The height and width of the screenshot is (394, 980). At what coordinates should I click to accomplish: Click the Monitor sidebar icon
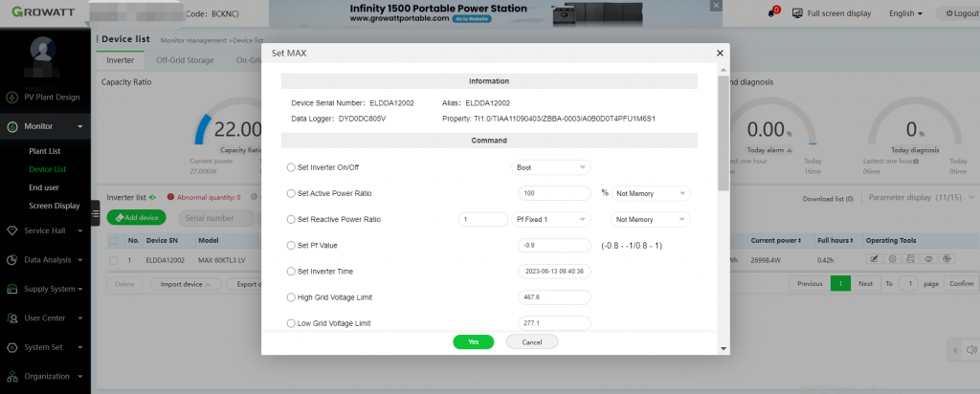tap(11, 127)
